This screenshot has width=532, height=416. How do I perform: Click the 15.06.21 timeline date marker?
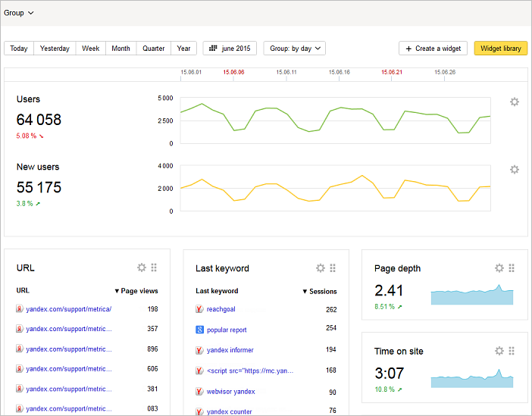(392, 72)
